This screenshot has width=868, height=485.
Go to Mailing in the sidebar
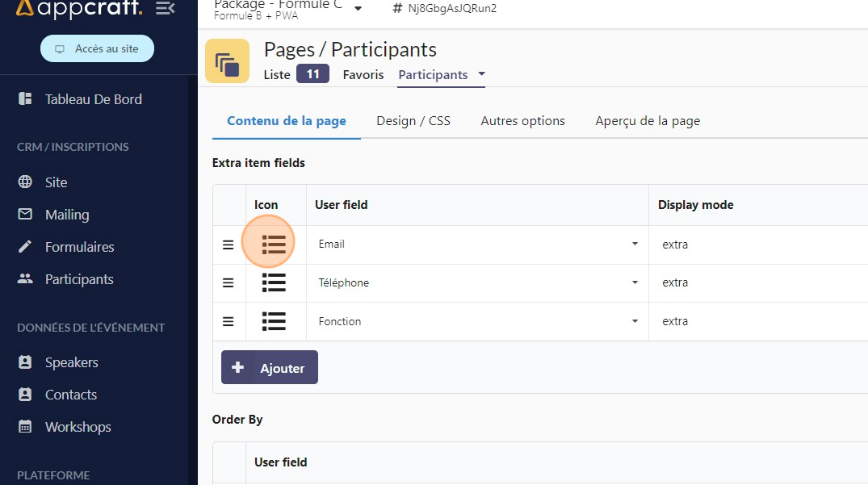click(67, 215)
